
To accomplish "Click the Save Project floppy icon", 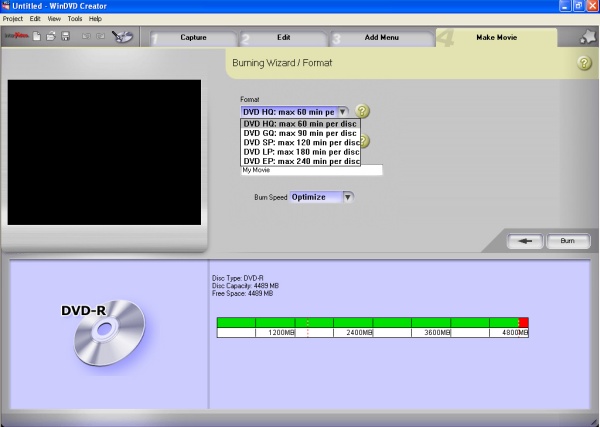I will click(66, 37).
